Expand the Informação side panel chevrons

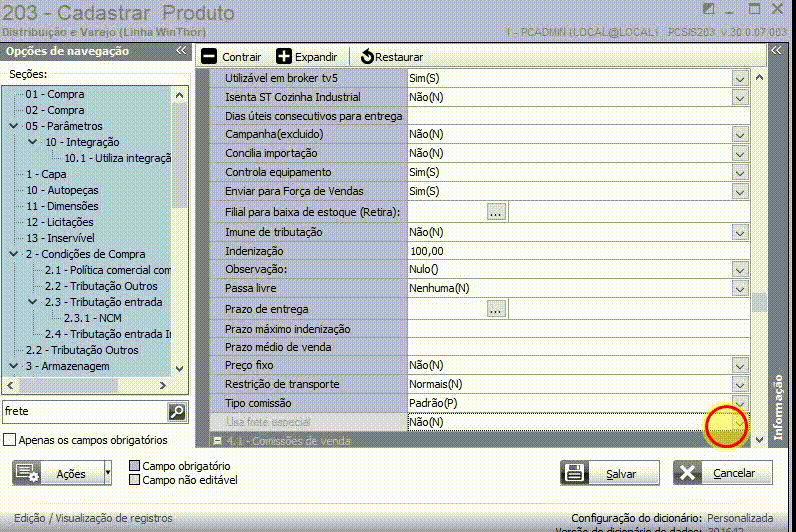[x=776, y=50]
